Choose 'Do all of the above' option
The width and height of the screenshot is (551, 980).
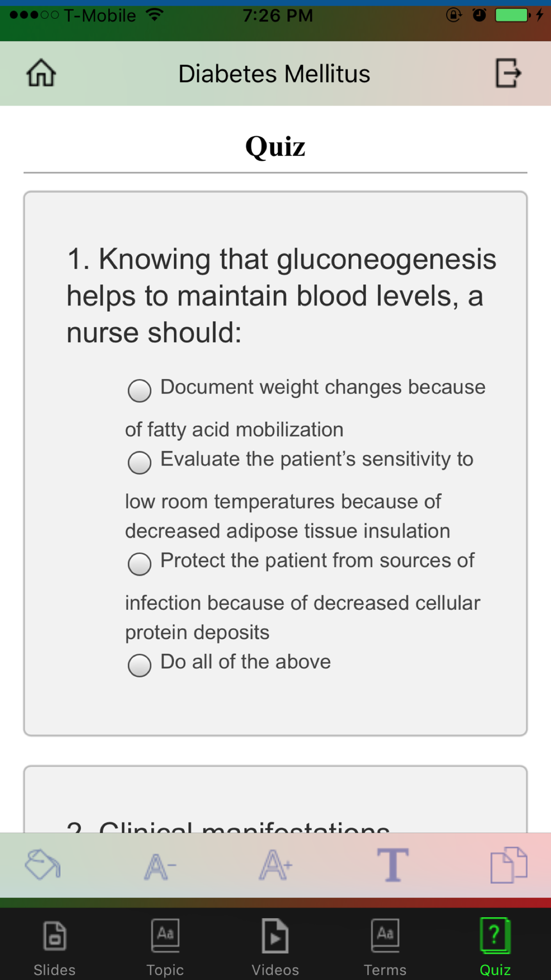(x=139, y=665)
